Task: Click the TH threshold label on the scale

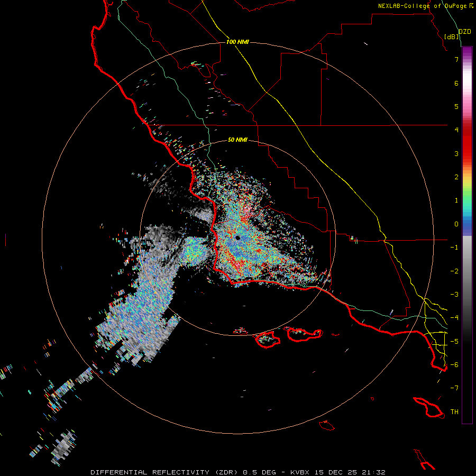Action: pyautogui.click(x=454, y=412)
